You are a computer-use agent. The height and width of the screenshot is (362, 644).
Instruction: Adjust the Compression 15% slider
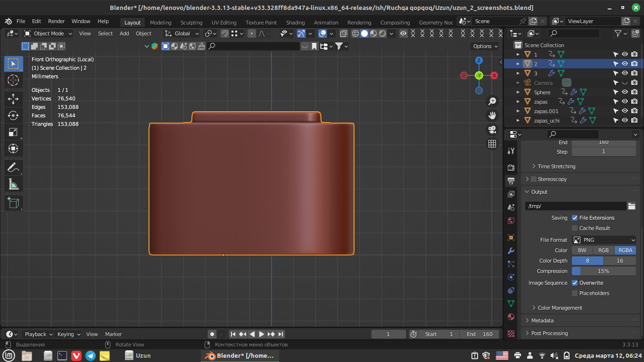[604, 271]
